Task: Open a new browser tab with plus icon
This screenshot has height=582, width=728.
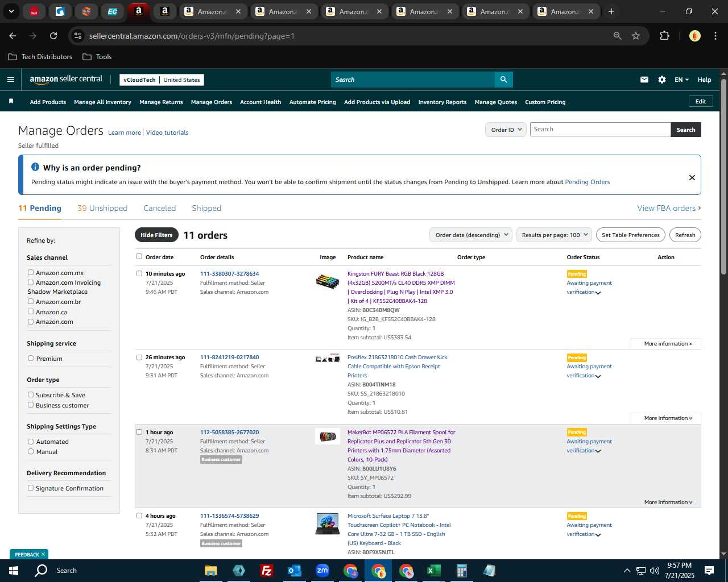Action: (611, 11)
